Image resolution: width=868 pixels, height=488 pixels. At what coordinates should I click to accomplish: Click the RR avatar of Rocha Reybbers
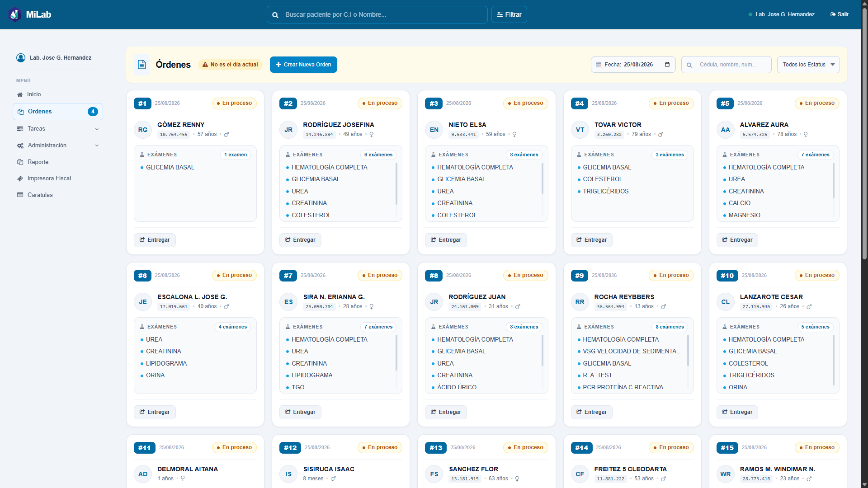(x=580, y=302)
